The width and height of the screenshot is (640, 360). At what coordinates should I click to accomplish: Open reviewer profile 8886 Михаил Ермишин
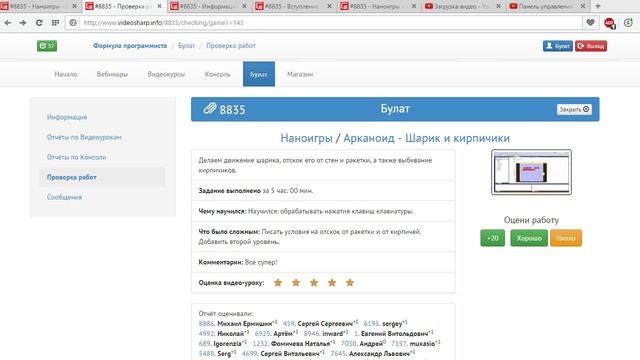click(x=238, y=324)
